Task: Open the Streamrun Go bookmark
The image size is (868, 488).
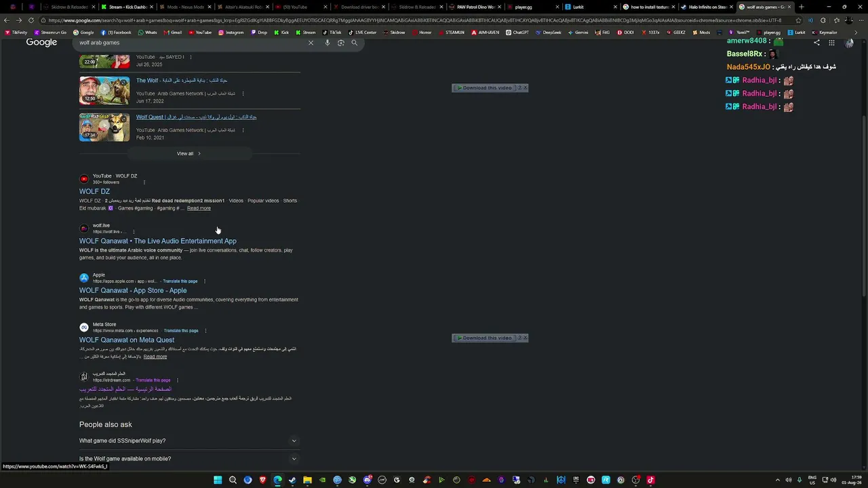Action: 51,33
